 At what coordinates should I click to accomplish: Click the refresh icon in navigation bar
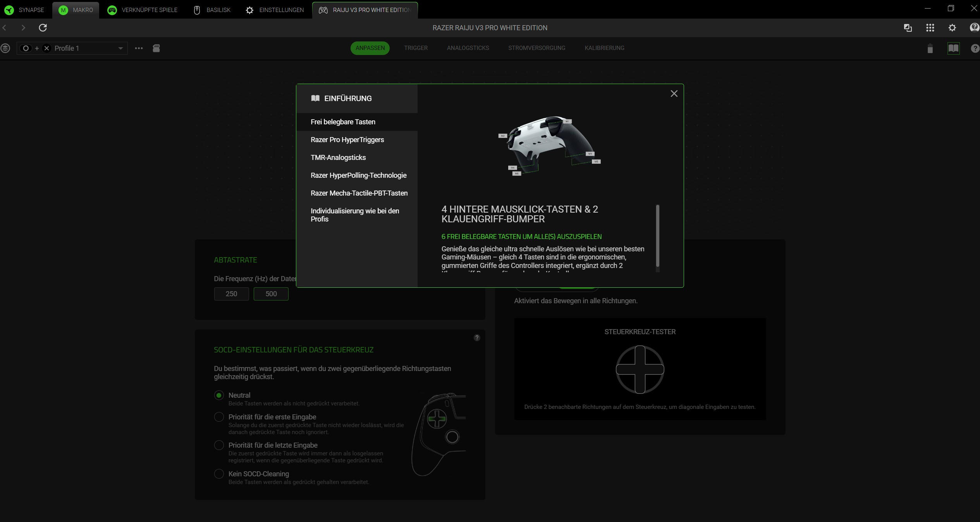pos(43,27)
